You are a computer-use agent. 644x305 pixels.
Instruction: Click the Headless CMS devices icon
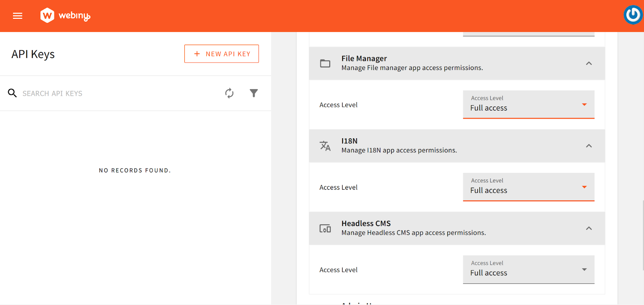click(325, 228)
